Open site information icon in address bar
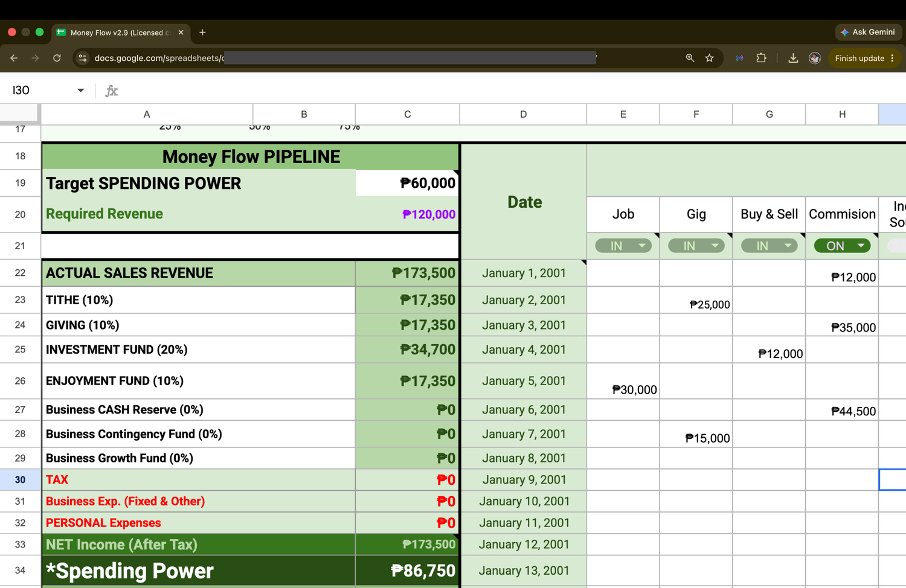Image resolution: width=906 pixels, height=588 pixels. [83, 58]
